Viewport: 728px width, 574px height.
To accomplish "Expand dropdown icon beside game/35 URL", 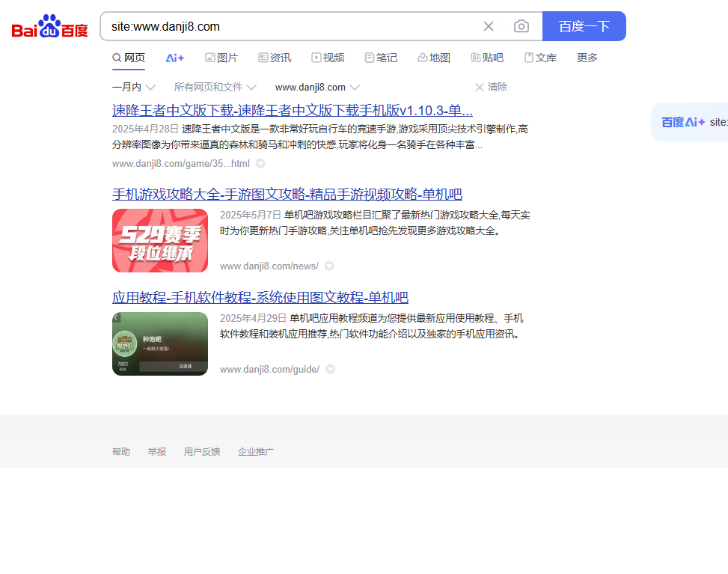I will pos(260,163).
